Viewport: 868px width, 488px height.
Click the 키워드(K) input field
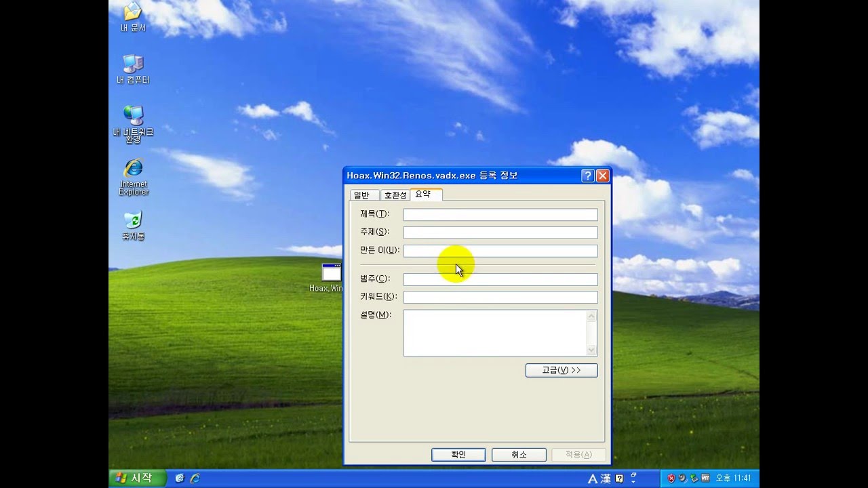(x=500, y=297)
